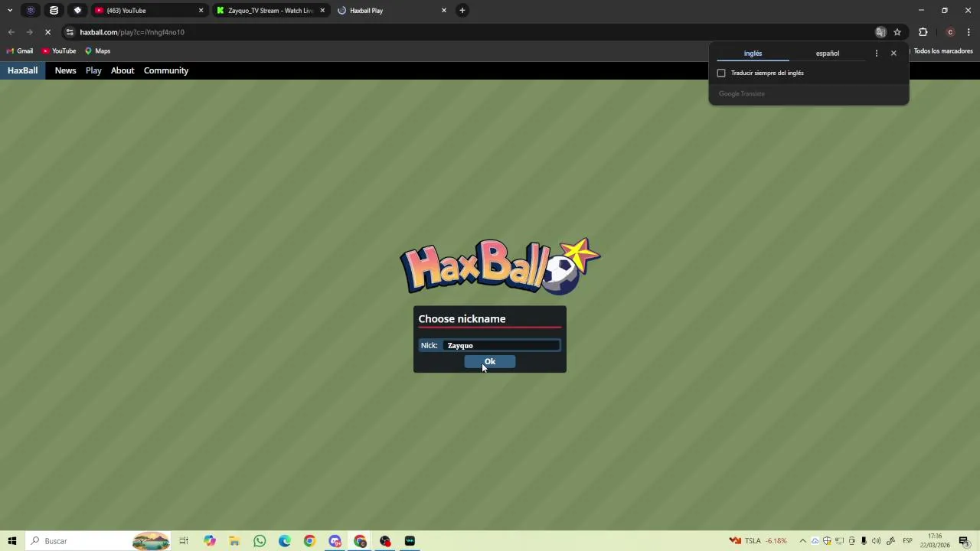Switch the ESP keyboard language indicator
The width and height of the screenshot is (980, 551).
(907, 541)
